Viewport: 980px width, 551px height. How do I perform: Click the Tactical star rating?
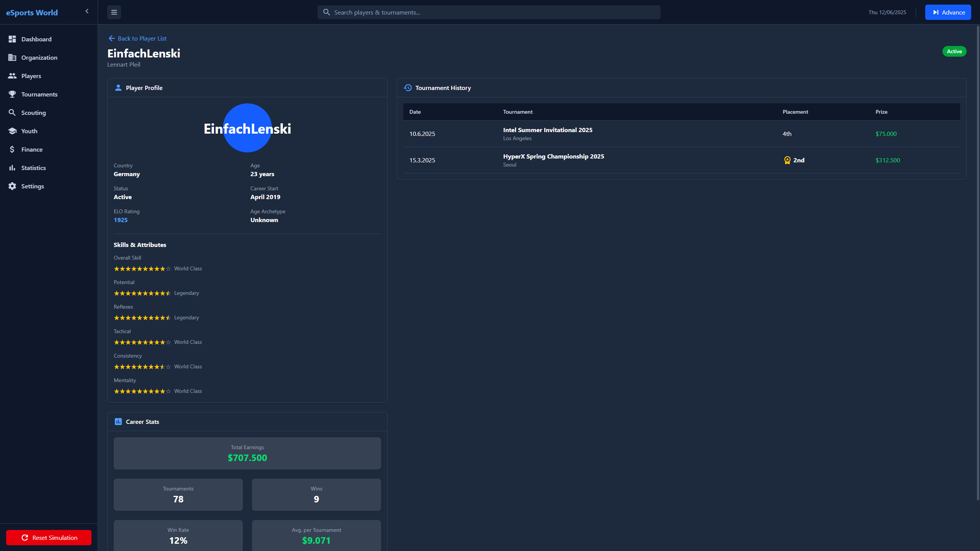(x=142, y=342)
